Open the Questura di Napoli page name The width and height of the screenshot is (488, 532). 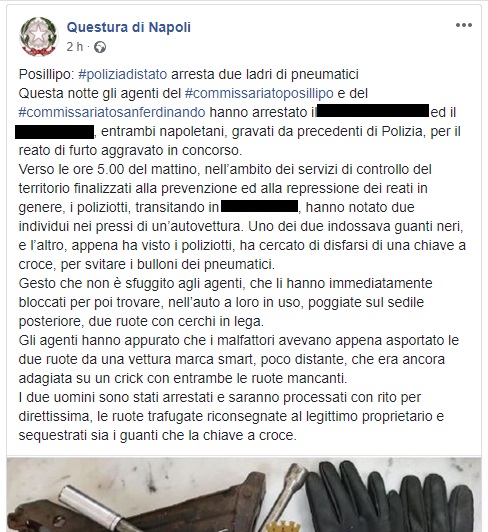coord(129,27)
